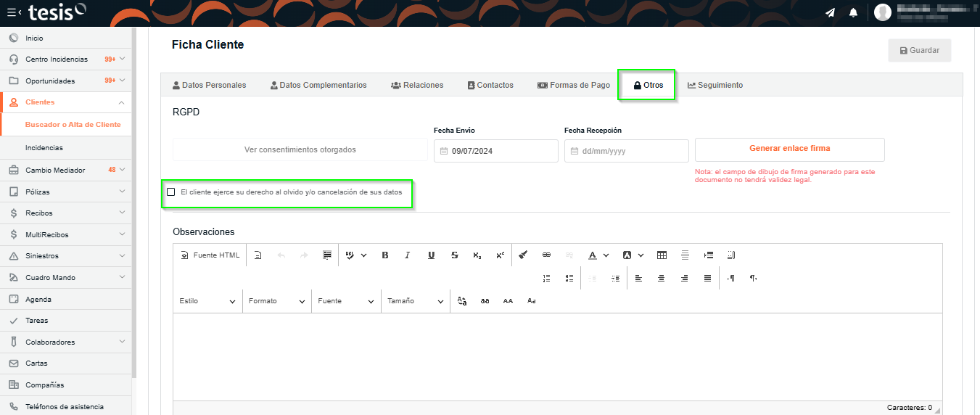Click the remove format brush icon
This screenshot has height=415, width=980.
tap(524, 255)
